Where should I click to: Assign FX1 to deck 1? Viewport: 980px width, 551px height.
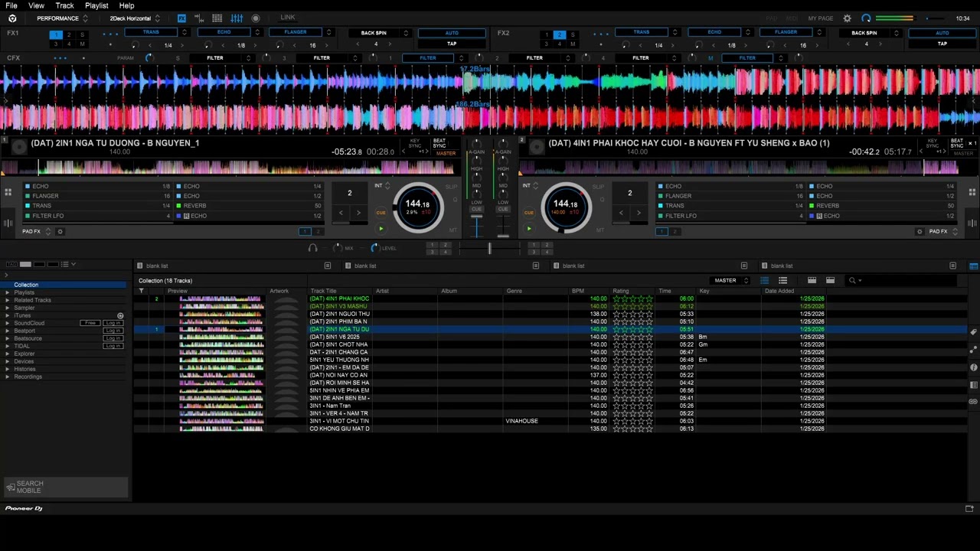click(56, 34)
